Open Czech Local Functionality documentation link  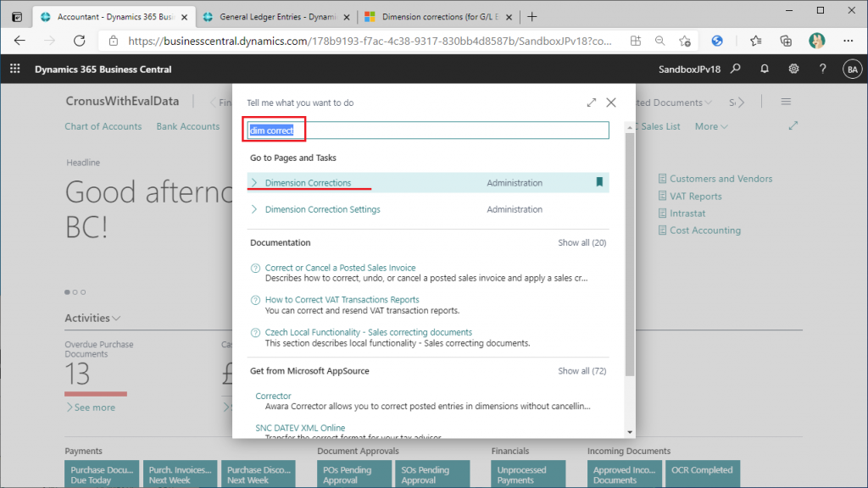pos(369,332)
